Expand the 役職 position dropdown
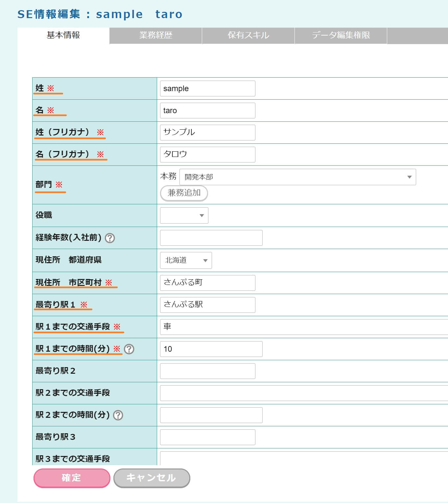This screenshot has height=503, width=448. [184, 215]
